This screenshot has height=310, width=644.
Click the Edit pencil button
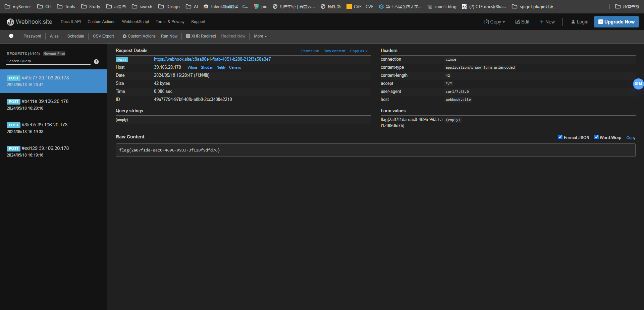tap(522, 22)
